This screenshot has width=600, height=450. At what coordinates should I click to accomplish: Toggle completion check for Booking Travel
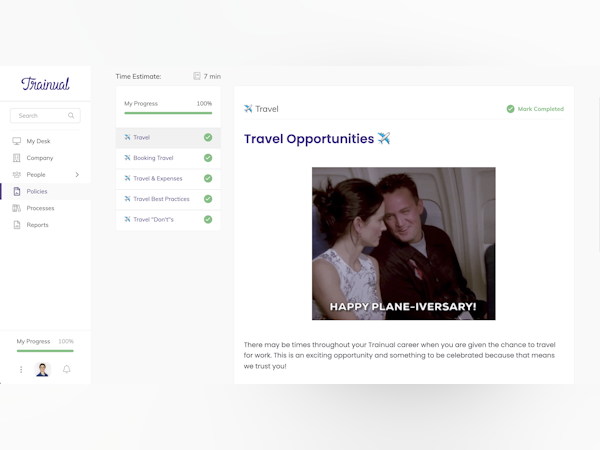click(208, 158)
